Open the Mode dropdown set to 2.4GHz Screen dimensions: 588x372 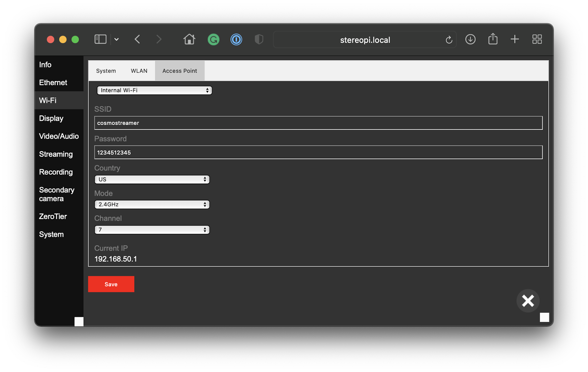pos(152,204)
